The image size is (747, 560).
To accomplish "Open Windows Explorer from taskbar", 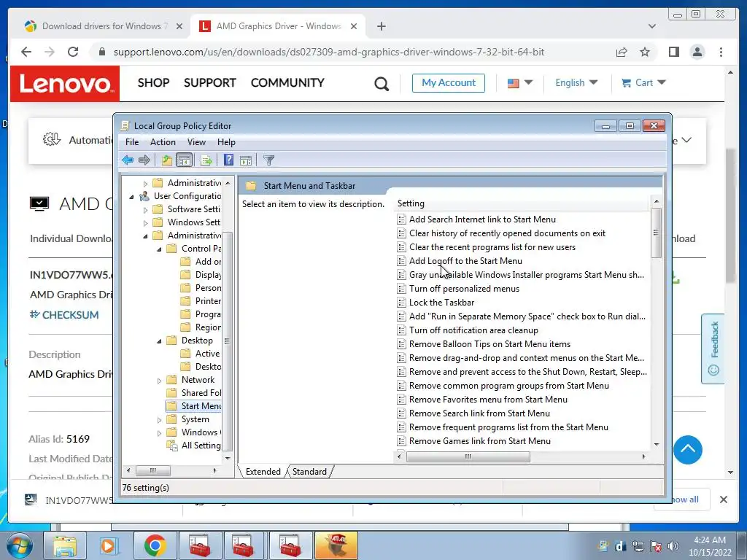I will click(65, 545).
